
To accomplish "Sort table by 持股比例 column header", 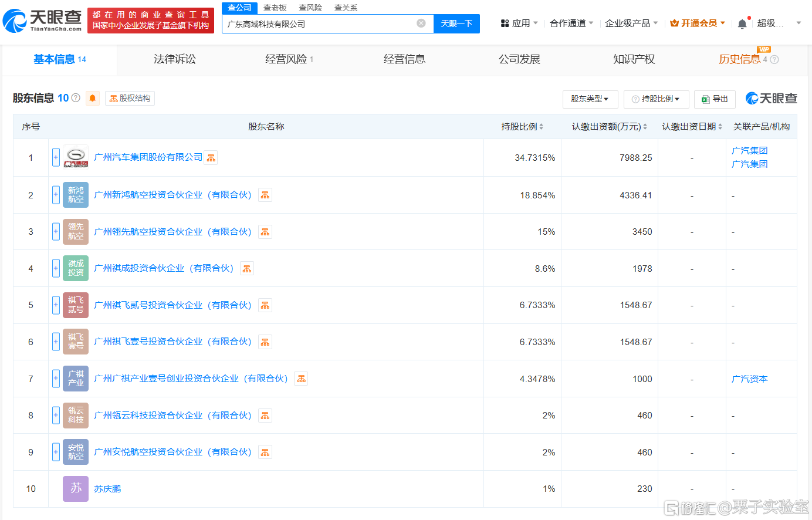I will click(522, 127).
